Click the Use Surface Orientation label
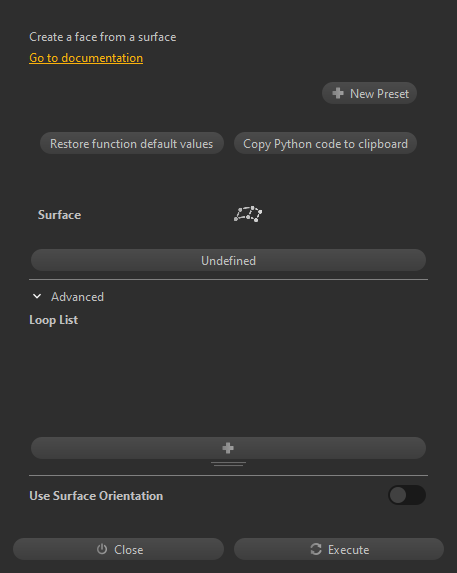 [96, 496]
